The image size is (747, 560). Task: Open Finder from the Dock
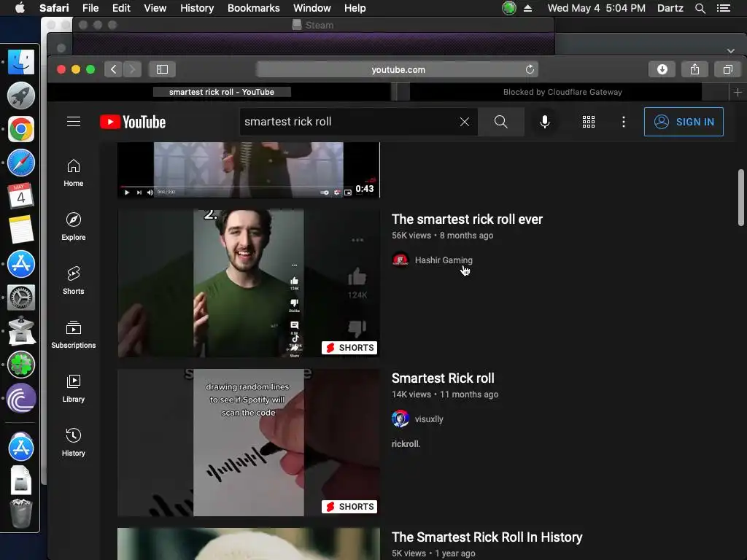21,62
